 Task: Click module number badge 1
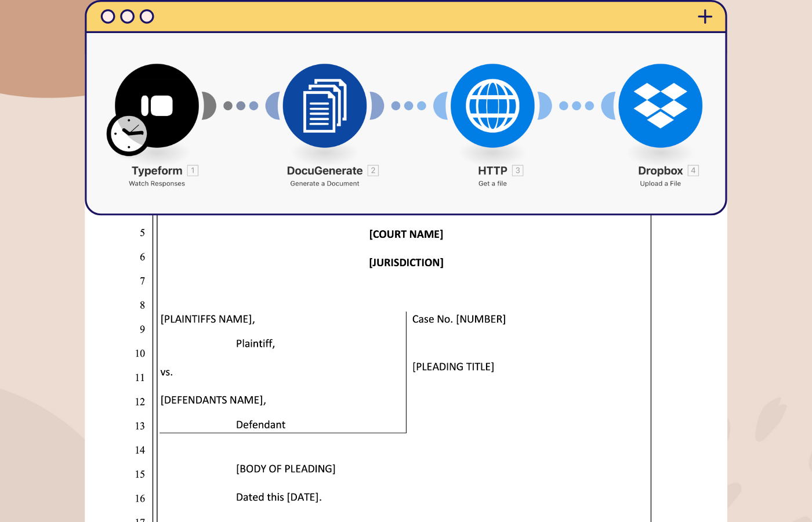click(193, 171)
